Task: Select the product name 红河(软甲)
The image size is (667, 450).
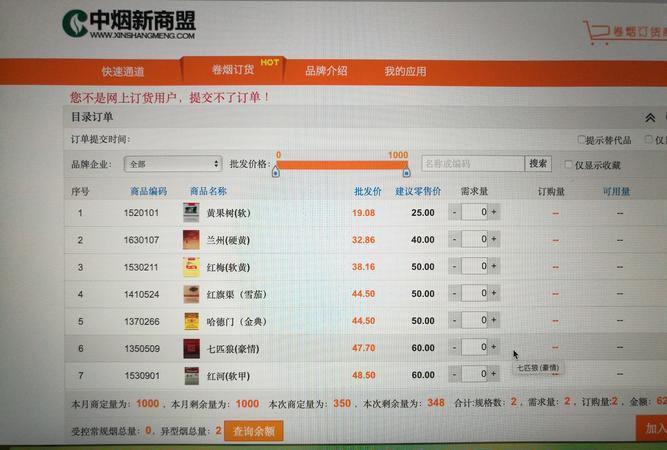Action: pos(228,376)
